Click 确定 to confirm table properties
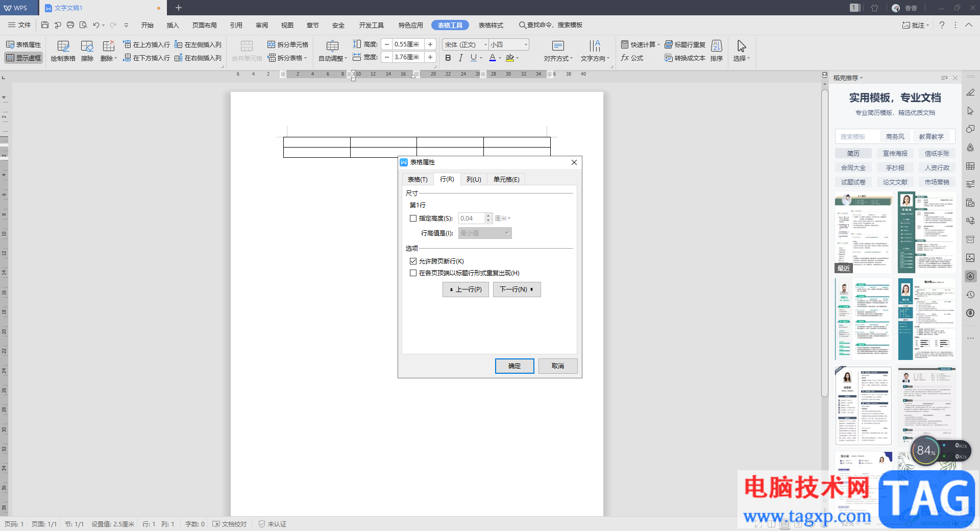Image resolution: width=980 pixels, height=531 pixels. pos(514,366)
